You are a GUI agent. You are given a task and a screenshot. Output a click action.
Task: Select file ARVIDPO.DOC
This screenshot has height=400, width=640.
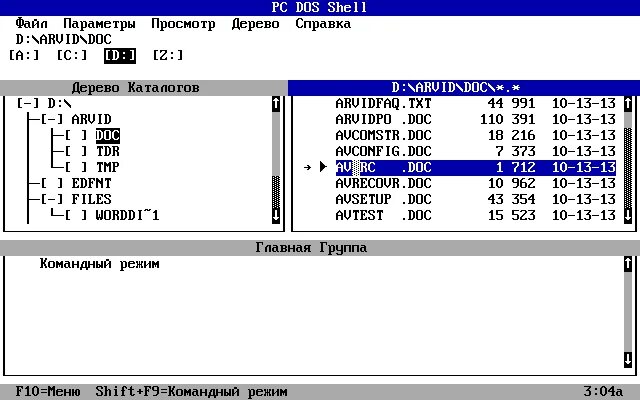click(x=476, y=119)
